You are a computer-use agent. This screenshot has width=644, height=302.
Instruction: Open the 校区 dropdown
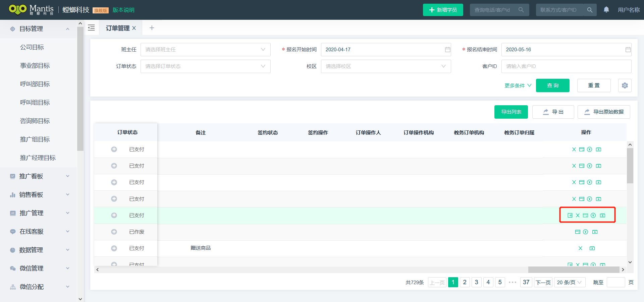click(x=386, y=66)
